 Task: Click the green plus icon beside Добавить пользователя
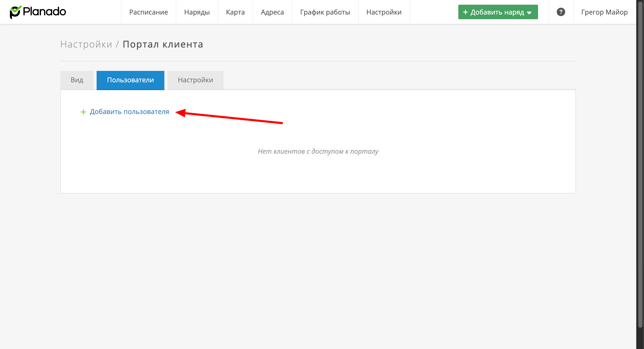pos(83,112)
